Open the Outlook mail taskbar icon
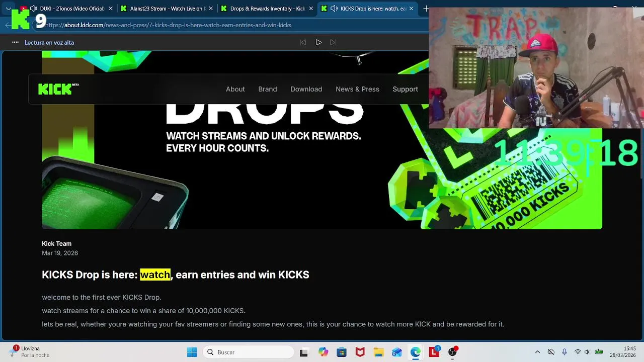The height and width of the screenshot is (362, 644). [397, 352]
